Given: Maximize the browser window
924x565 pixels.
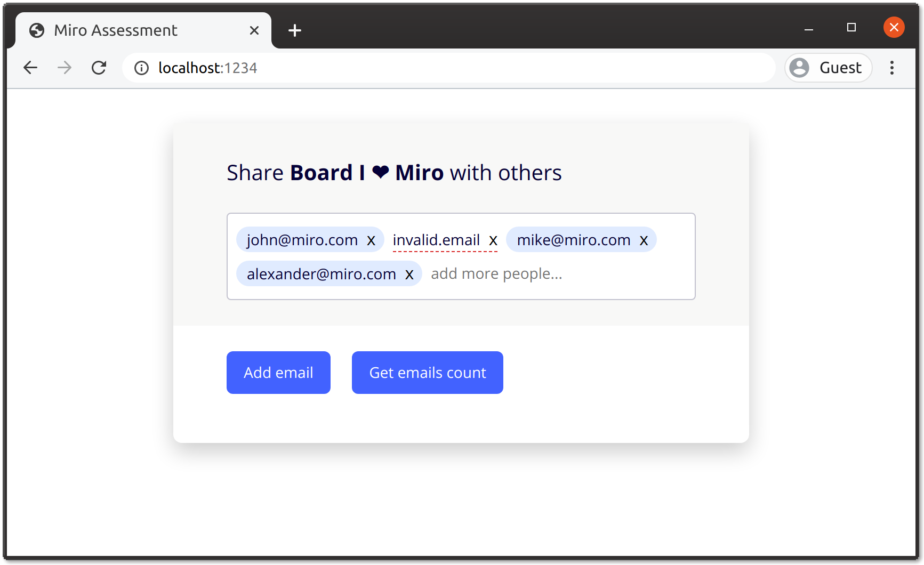Looking at the screenshot, I should [851, 27].
